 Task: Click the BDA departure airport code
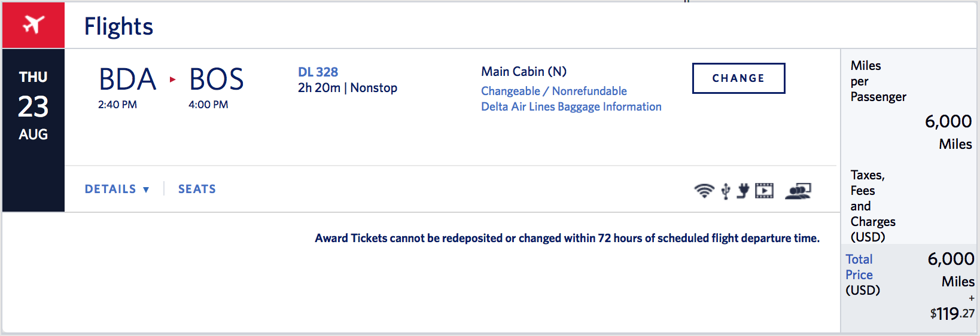point(127,80)
